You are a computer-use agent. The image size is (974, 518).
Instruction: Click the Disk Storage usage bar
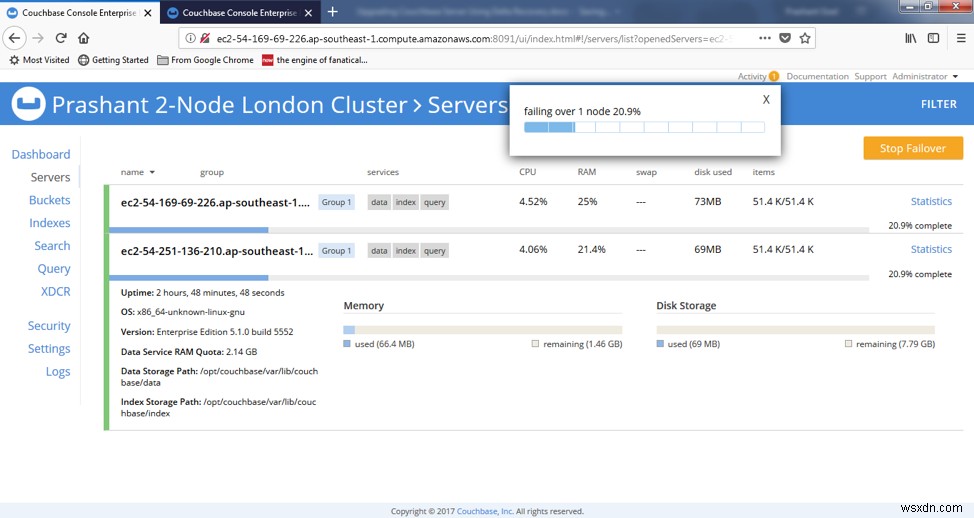pos(795,330)
